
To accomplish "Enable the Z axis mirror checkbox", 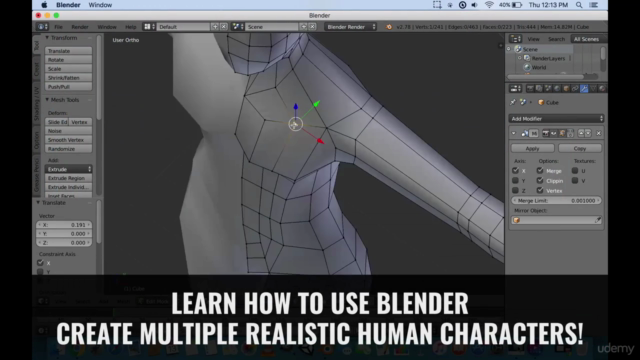I will click(516, 190).
